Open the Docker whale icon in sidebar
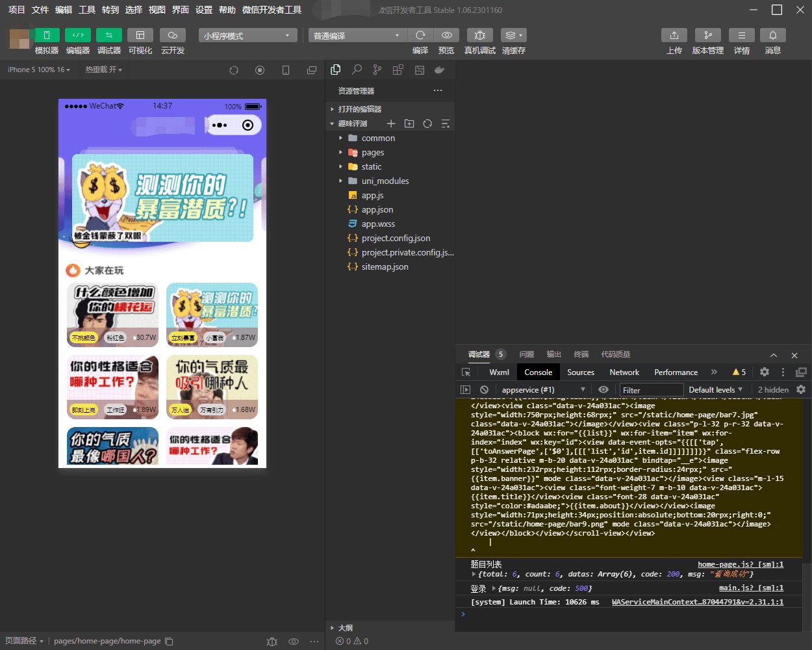Image resolution: width=812 pixels, height=650 pixels. tap(440, 70)
